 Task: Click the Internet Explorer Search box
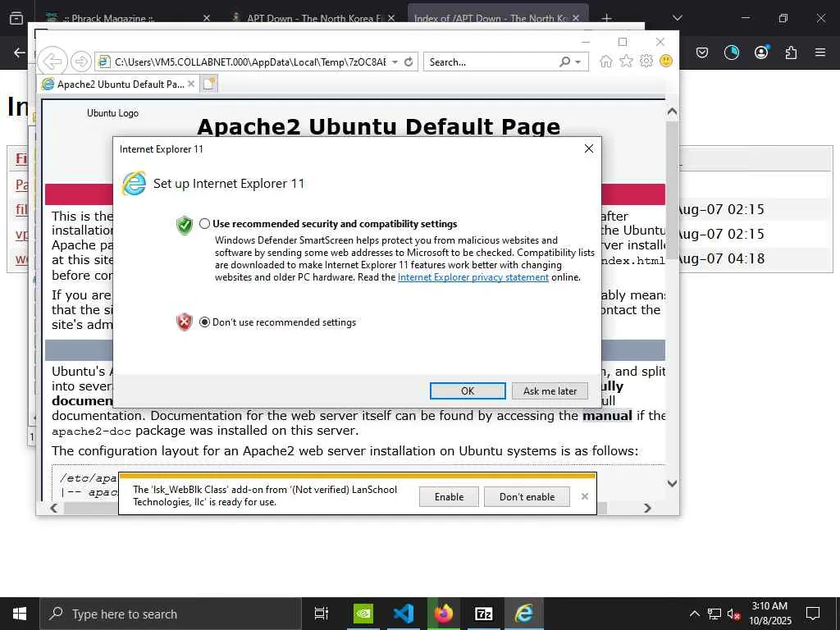[x=492, y=62]
